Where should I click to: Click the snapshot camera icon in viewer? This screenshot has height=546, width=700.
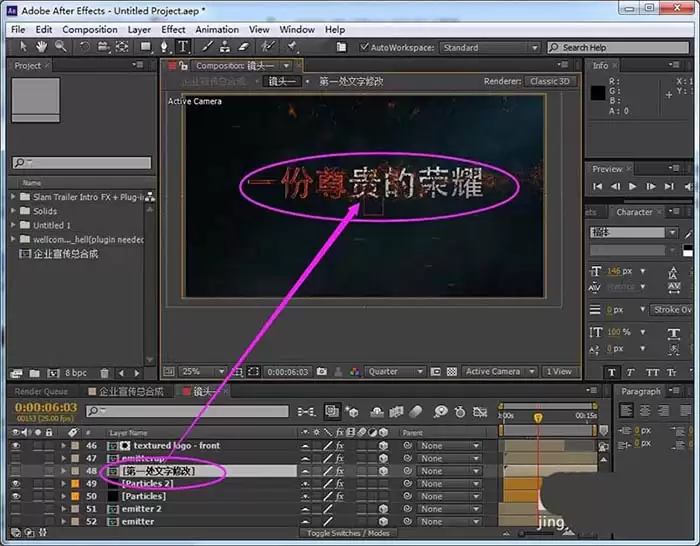point(322,371)
